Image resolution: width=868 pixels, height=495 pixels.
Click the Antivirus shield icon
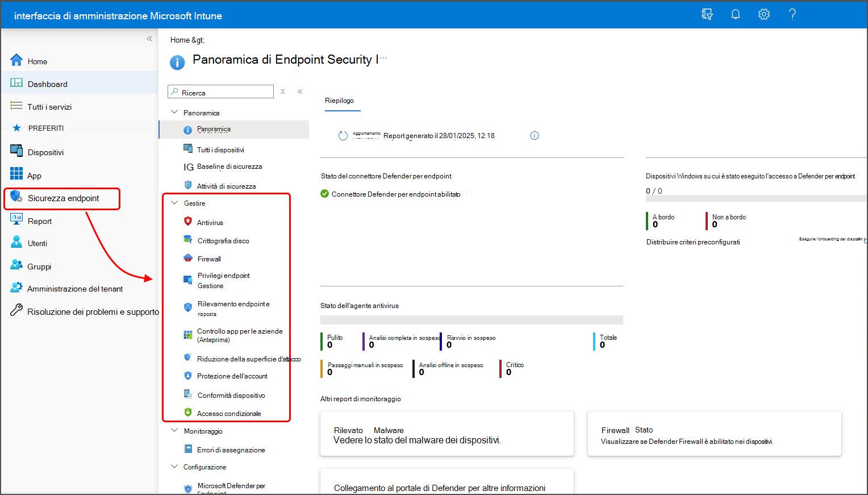[188, 221]
